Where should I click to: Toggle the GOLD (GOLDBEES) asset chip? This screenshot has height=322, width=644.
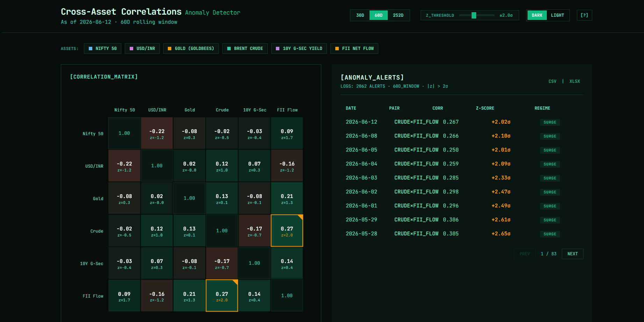(191, 49)
